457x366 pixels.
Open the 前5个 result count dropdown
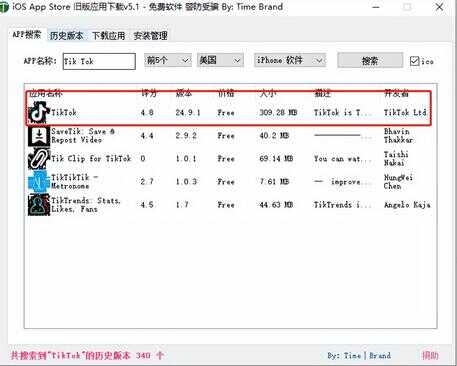point(168,60)
